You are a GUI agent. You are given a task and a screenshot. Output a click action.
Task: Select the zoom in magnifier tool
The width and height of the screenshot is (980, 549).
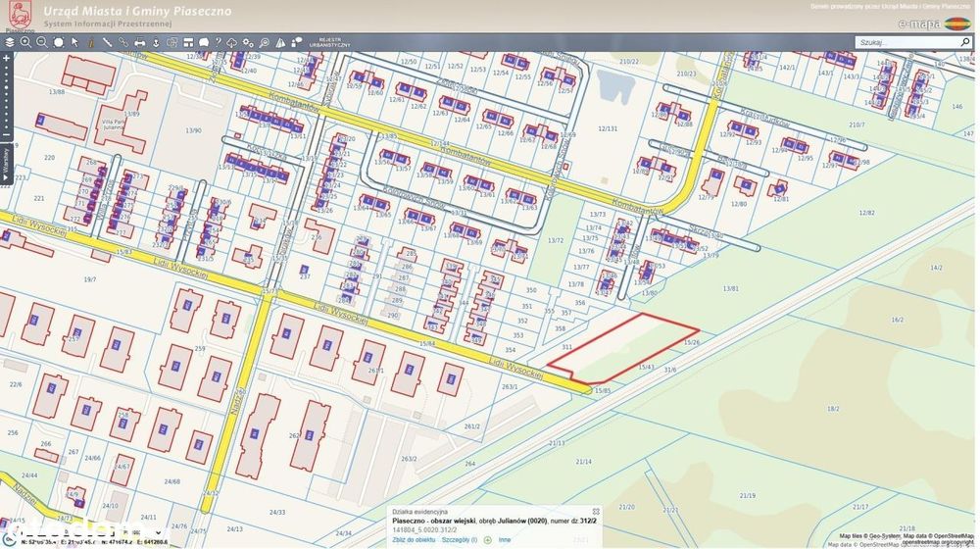pos(25,42)
